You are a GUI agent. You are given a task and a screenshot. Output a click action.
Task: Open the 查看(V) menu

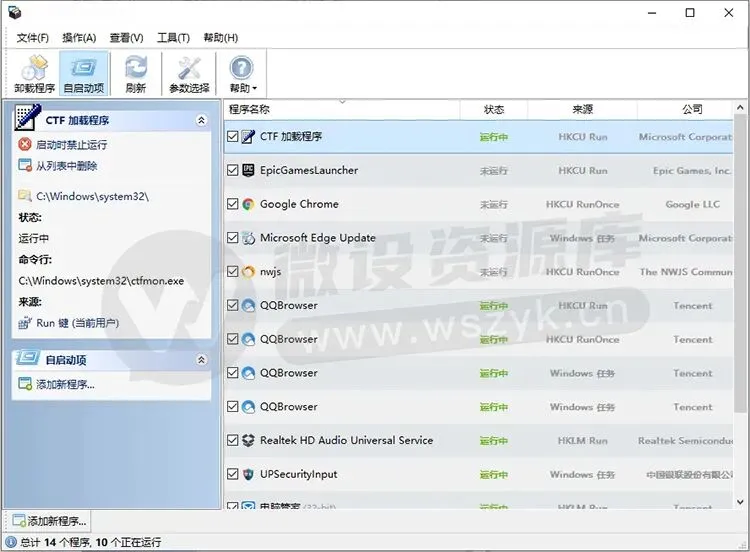tap(126, 38)
